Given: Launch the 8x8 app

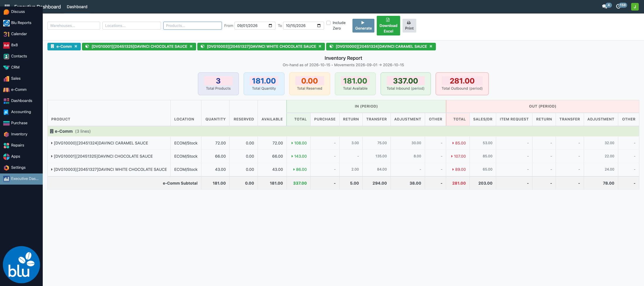Looking at the screenshot, I should click(21, 45).
